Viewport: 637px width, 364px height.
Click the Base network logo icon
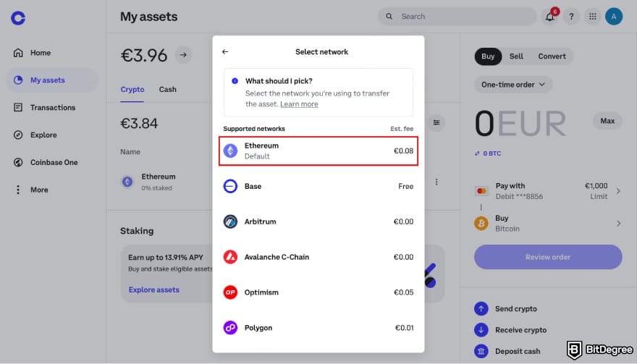click(x=230, y=186)
